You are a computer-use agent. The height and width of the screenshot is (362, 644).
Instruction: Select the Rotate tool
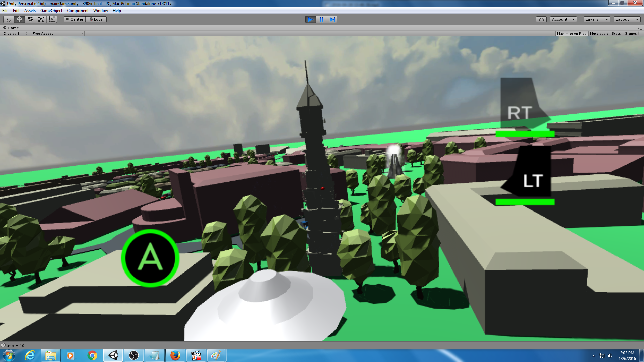[x=30, y=19]
